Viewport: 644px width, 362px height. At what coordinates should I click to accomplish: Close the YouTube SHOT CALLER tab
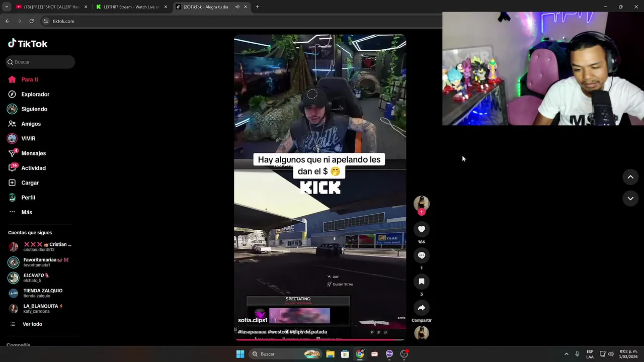pos(86,7)
